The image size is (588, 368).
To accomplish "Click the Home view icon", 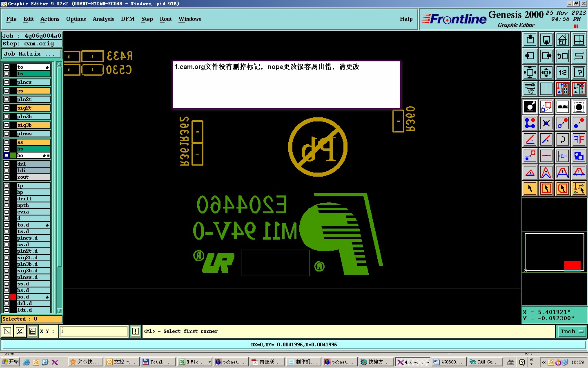I will point(563,40).
